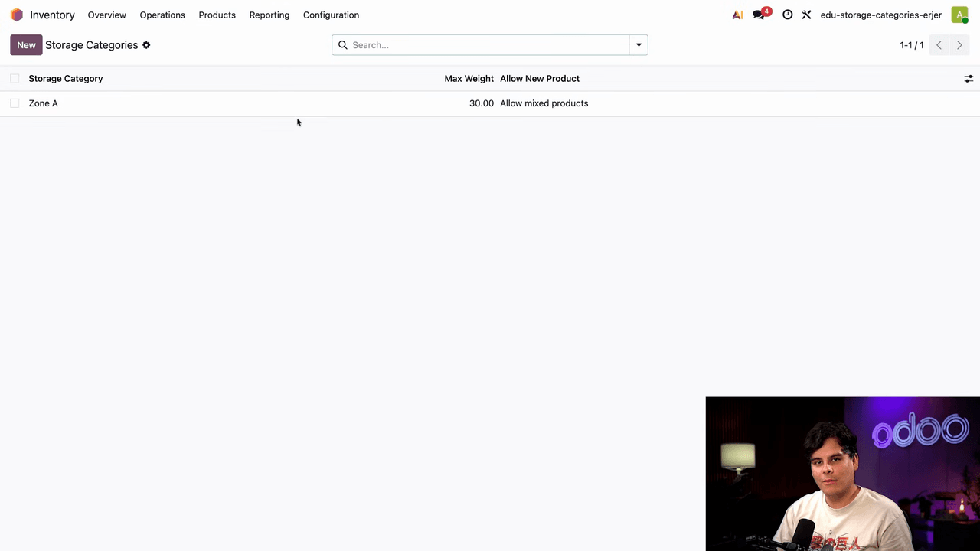Image resolution: width=980 pixels, height=551 pixels.
Task: Click the user avatar icon
Action: [959, 15]
